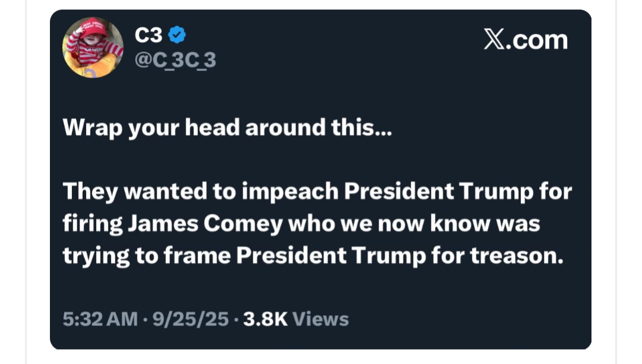Open the C3 profile avatar picture

pyautogui.click(x=93, y=48)
